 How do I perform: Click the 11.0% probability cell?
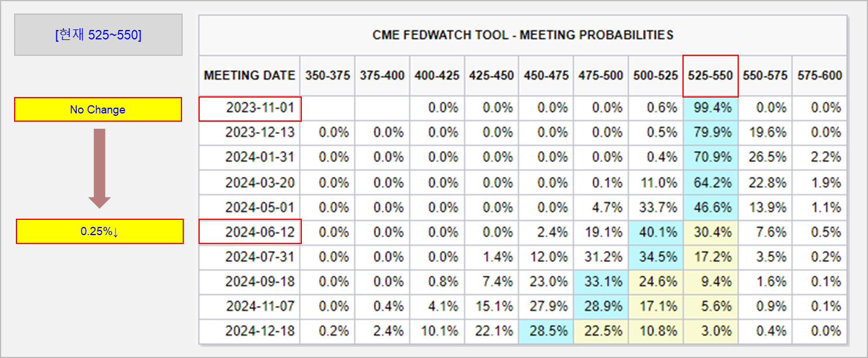pyautogui.click(x=655, y=183)
